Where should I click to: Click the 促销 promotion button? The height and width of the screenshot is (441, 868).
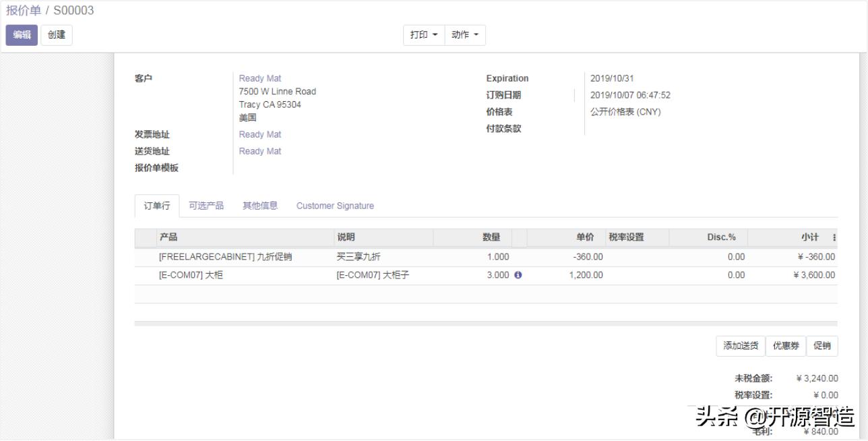[823, 346]
